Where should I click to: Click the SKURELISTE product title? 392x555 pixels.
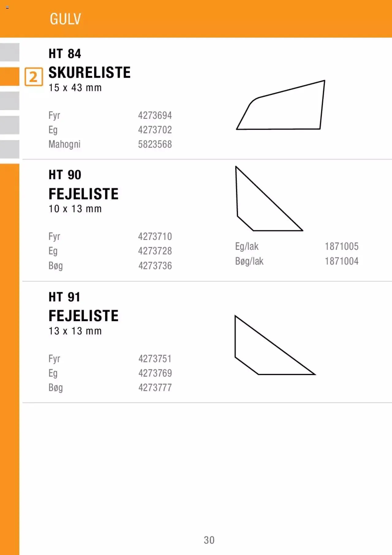pos(89,73)
